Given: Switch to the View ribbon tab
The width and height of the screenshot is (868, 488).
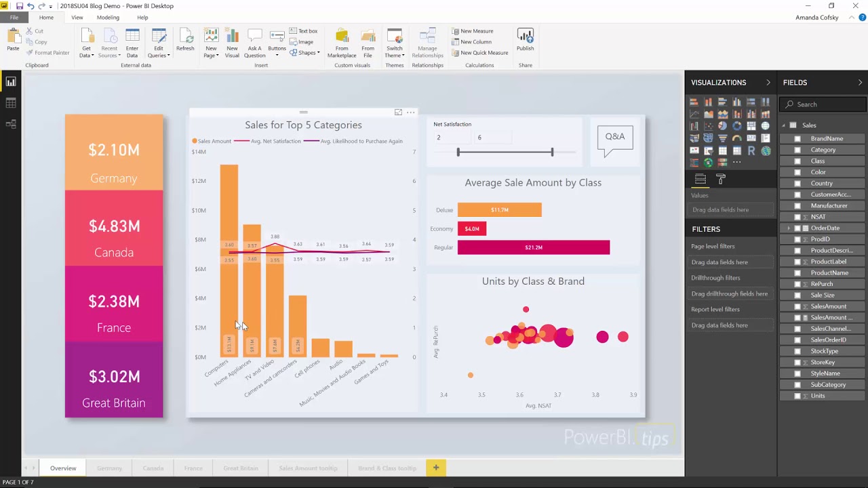Looking at the screenshot, I should pos(77,18).
